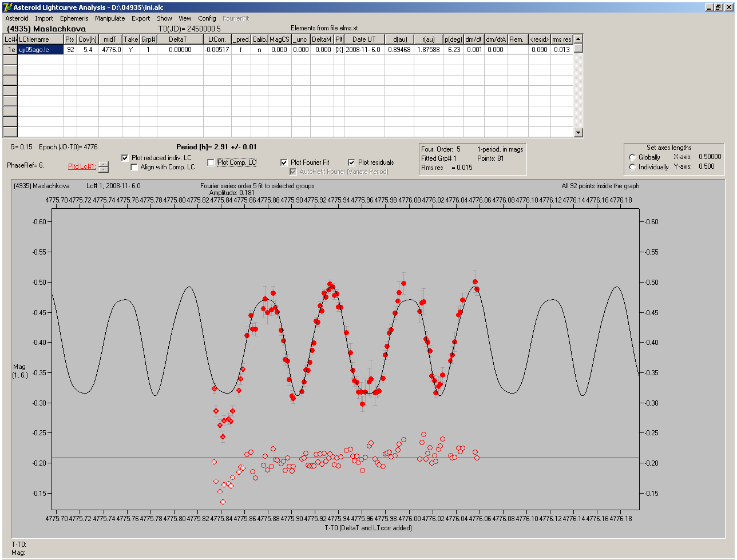The image size is (737, 560).
Task: Increase plotted Lc number with up stepper
Action: tap(103, 164)
